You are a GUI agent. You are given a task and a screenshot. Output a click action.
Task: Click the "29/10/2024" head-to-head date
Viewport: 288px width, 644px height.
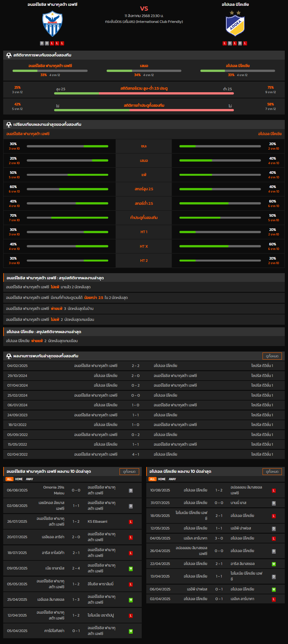coord(17,376)
